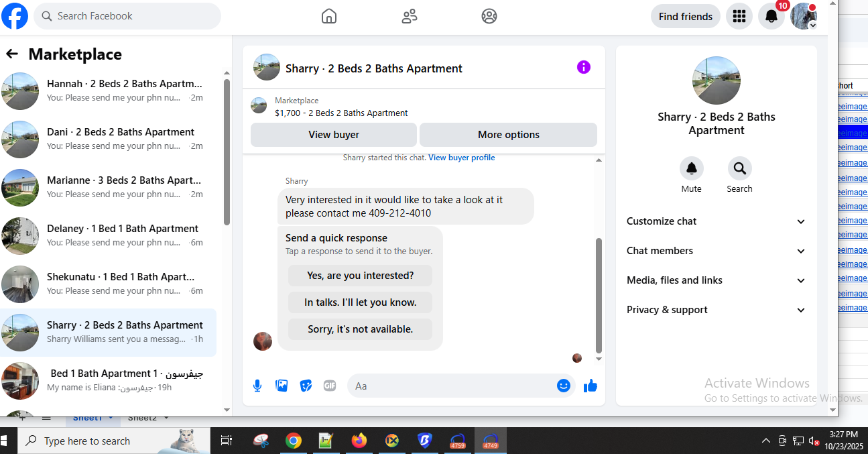
Task: Open Firefox from the taskbar
Action: [x=359, y=441]
